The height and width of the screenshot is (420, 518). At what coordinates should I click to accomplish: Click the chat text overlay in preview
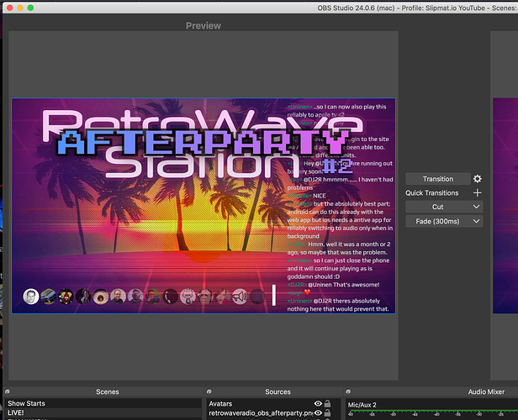pos(340,207)
